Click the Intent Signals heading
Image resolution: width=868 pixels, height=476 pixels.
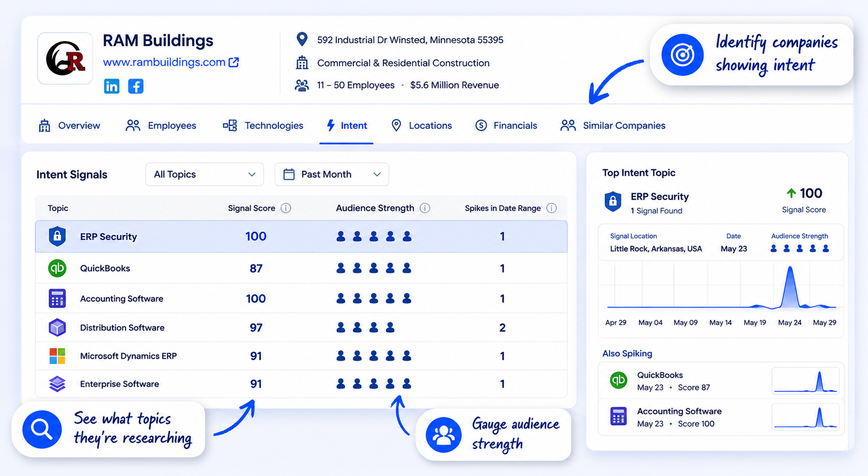tap(72, 175)
